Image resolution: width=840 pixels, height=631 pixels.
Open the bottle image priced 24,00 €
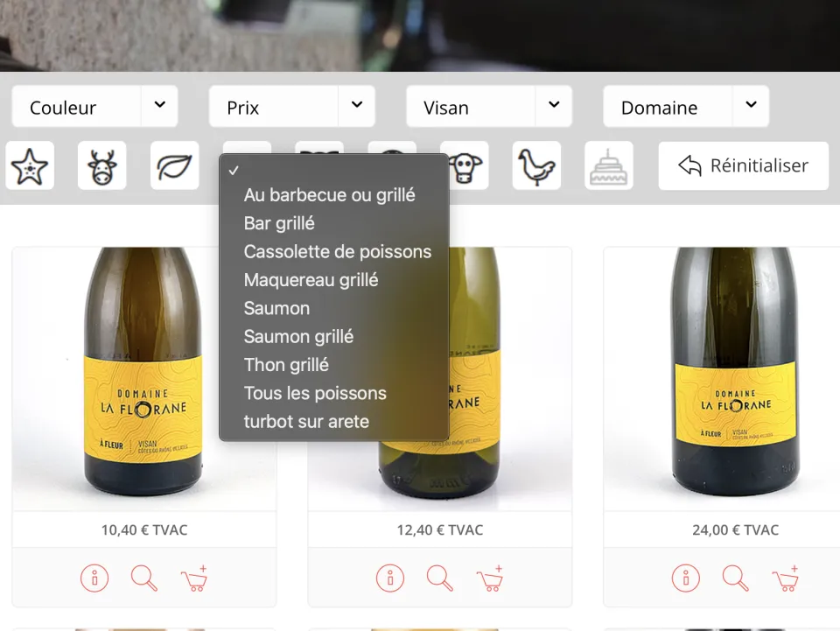(x=735, y=379)
